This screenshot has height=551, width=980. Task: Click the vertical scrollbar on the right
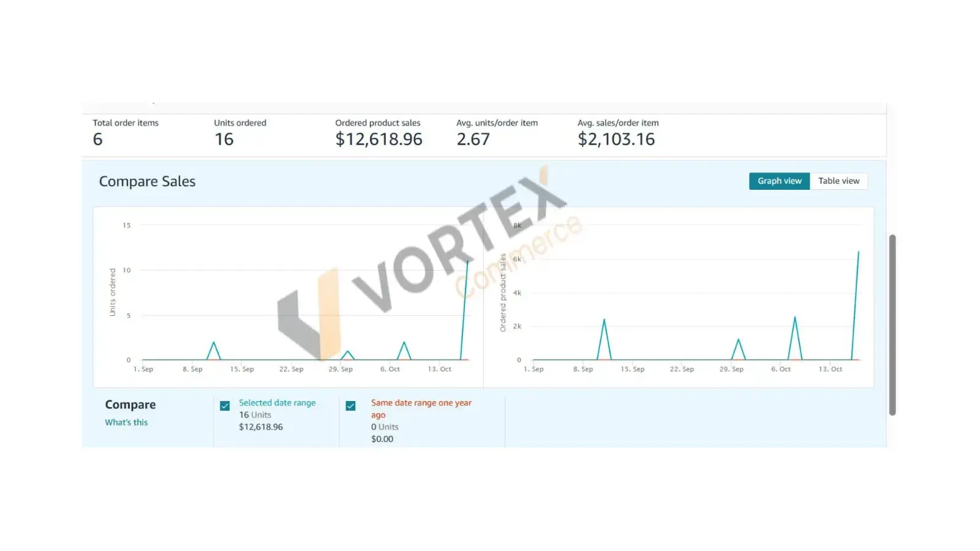[892, 324]
